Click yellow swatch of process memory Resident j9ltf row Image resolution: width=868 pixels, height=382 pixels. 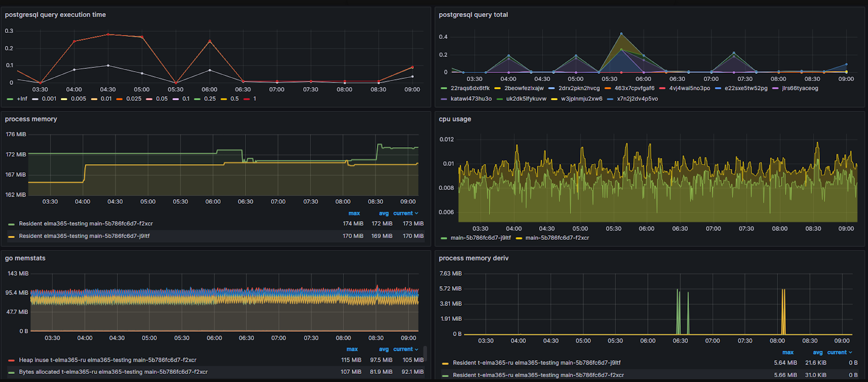pos(11,236)
